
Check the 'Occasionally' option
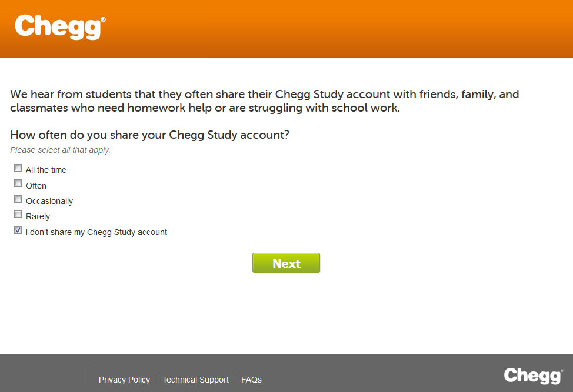coord(18,199)
